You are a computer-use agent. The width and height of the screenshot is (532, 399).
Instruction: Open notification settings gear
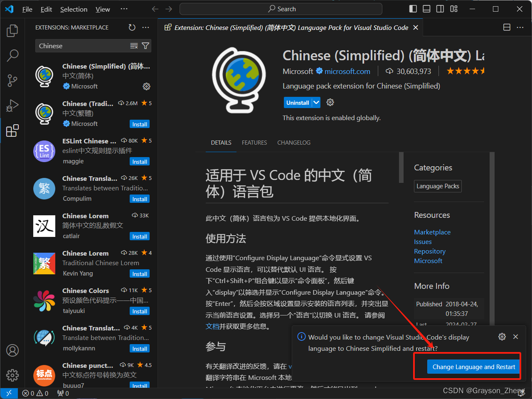[x=502, y=337]
